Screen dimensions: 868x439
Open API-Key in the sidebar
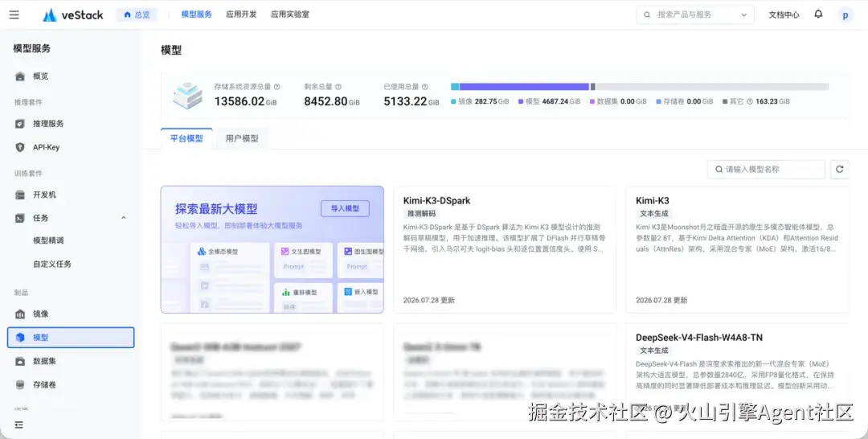(71, 147)
